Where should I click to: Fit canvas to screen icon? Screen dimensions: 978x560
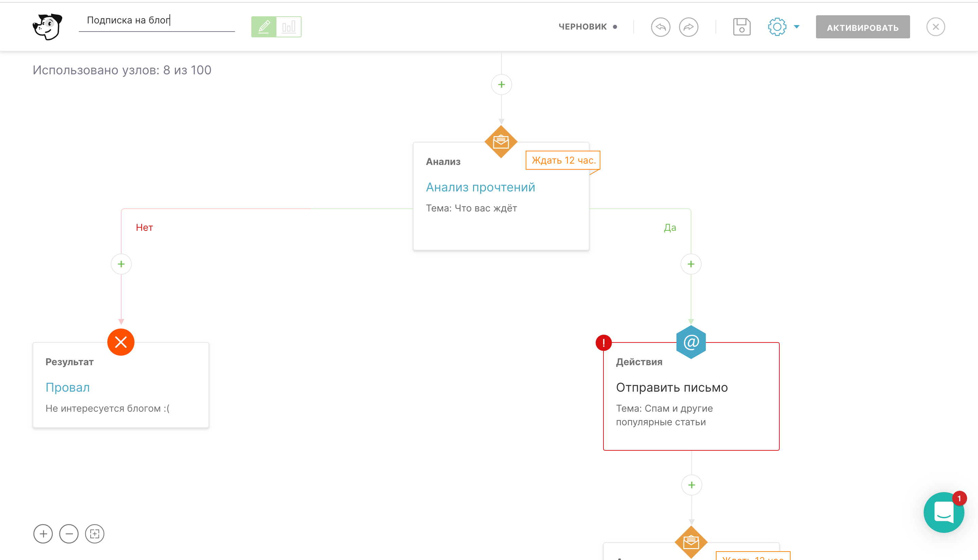coord(95,534)
